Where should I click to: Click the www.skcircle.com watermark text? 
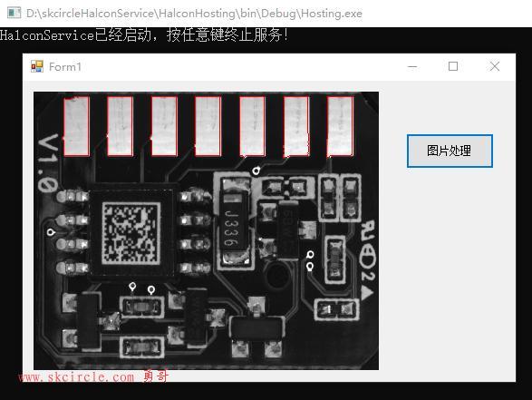[76, 377]
